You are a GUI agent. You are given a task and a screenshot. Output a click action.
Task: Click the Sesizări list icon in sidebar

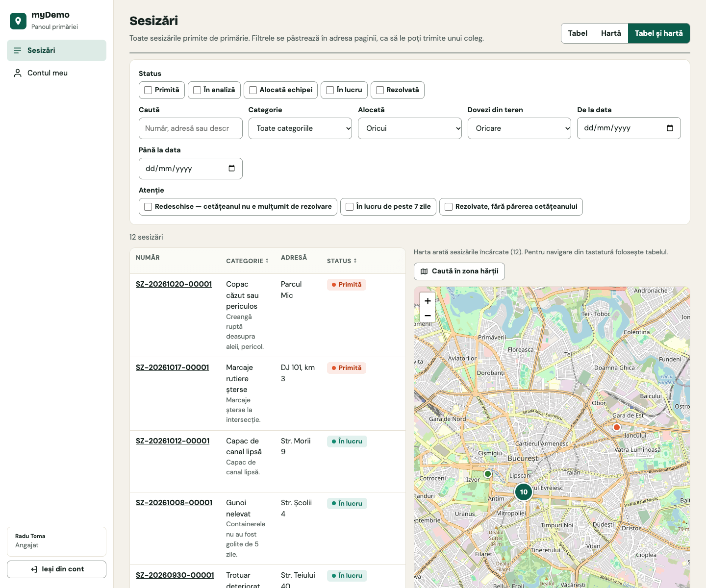click(x=18, y=50)
